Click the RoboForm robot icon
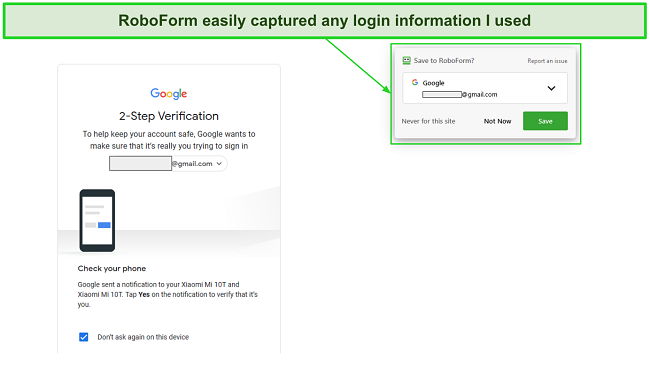This screenshot has height=366, width=650. [x=406, y=61]
